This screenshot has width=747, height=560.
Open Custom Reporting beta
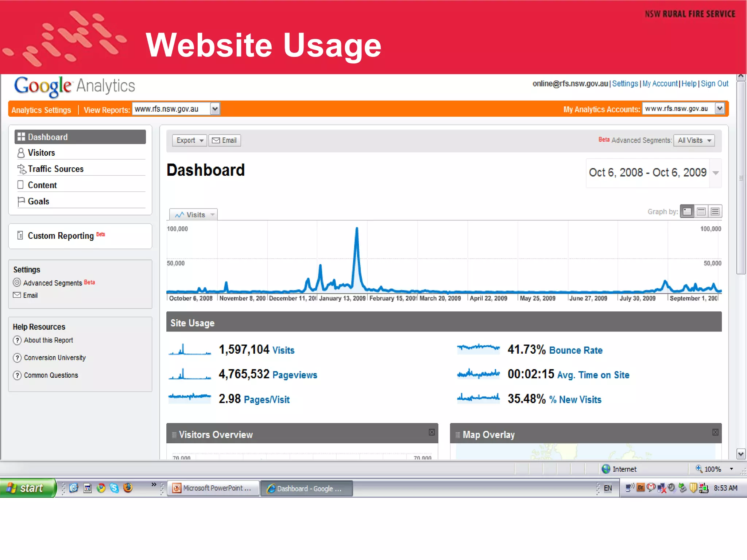click(61, 236)
